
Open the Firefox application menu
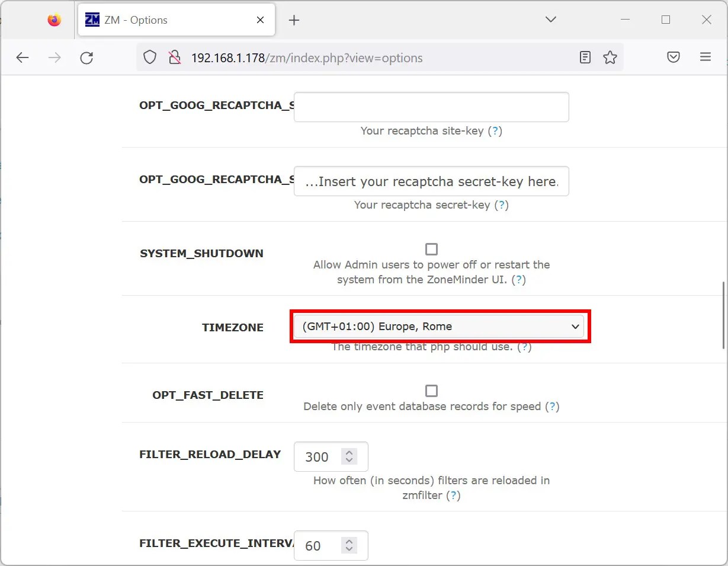(705, 57)
